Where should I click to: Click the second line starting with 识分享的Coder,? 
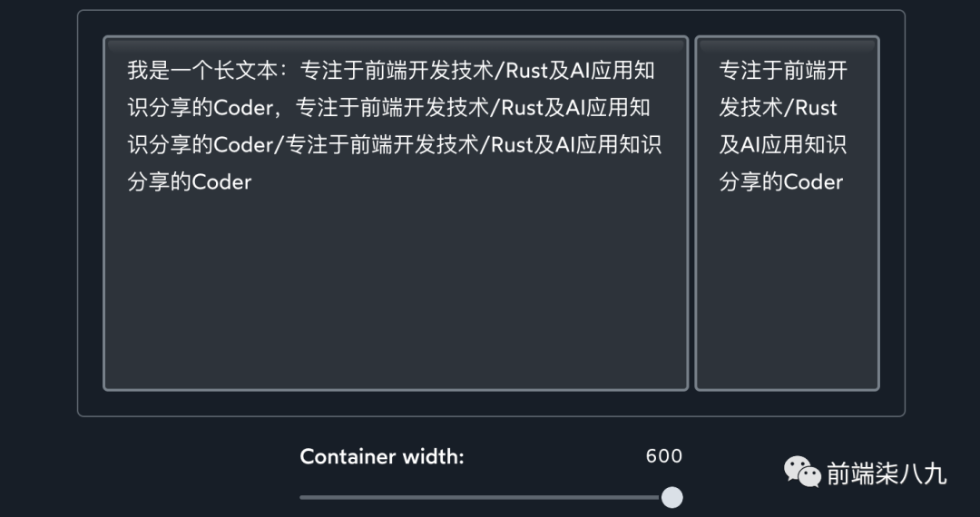coord(388,108)
